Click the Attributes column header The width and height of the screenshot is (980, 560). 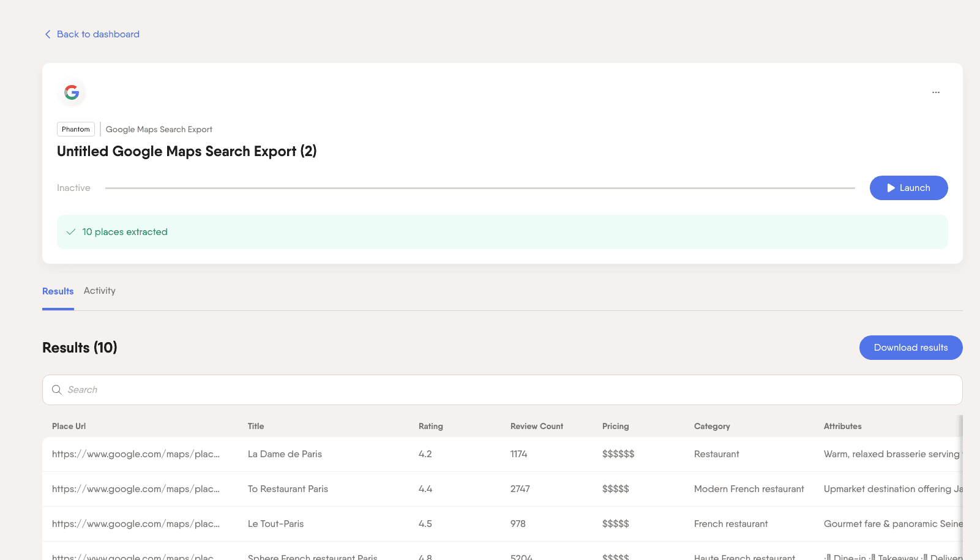point(843,426)
